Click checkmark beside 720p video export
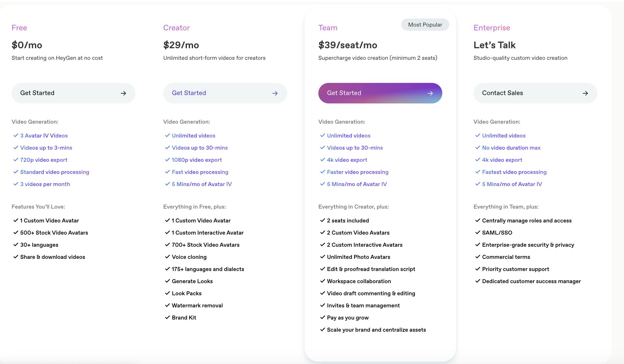 point(16,160)
